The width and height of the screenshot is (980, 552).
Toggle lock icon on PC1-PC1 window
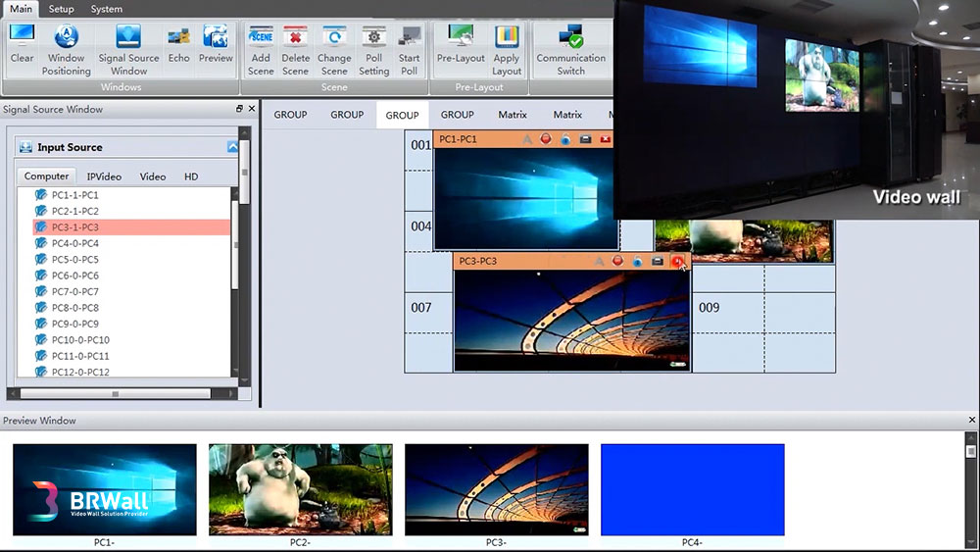pyautogui.click(x=565, y=139)
